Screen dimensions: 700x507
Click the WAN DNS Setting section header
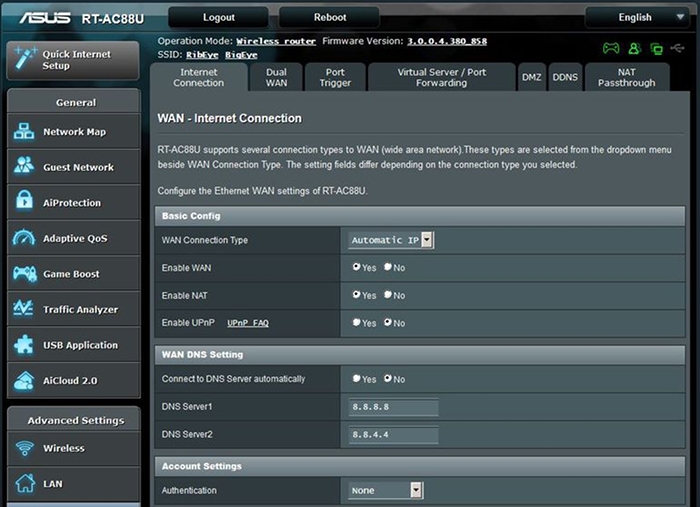pos(420,355)
